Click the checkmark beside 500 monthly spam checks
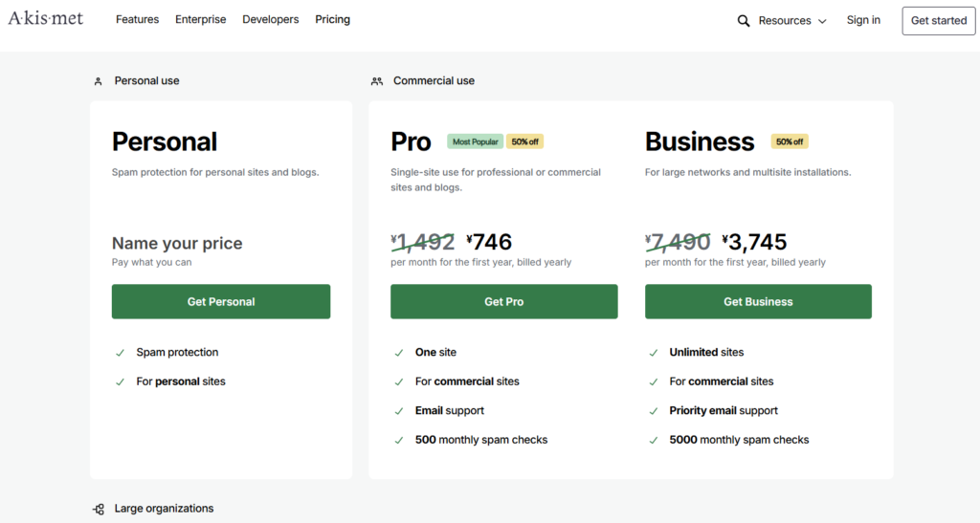This screenshot has width=980, height=523. click(x=399, y=441)
